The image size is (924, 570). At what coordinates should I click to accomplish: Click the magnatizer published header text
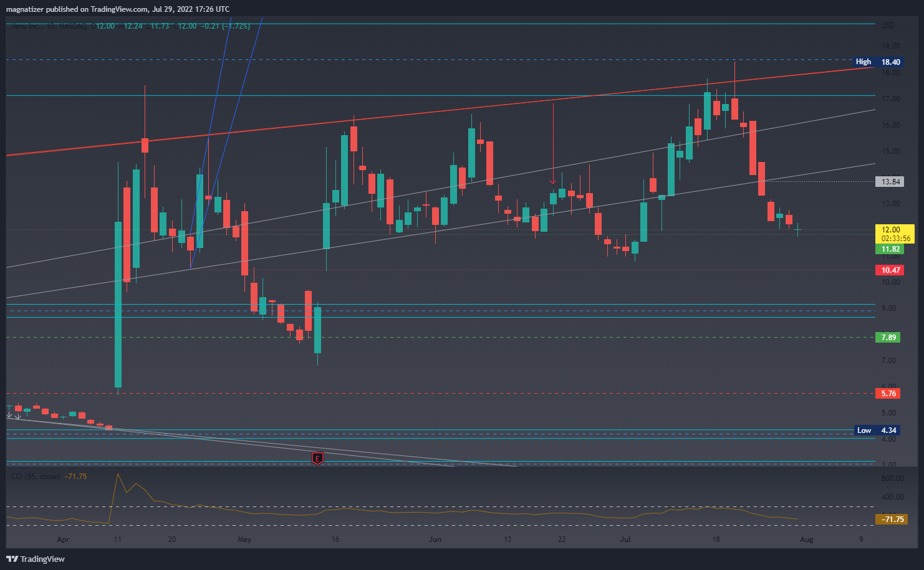coord(118,9)
